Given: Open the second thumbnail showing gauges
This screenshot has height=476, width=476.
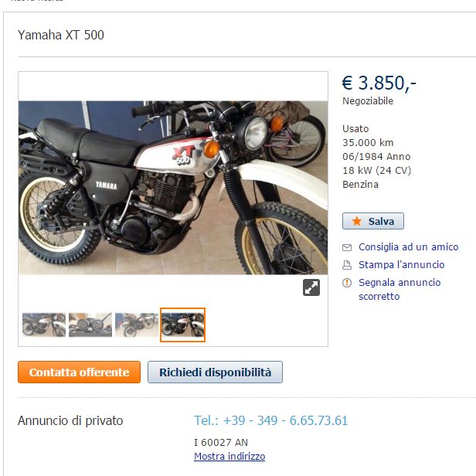Looking at the screenshot, I should (90, 325).
